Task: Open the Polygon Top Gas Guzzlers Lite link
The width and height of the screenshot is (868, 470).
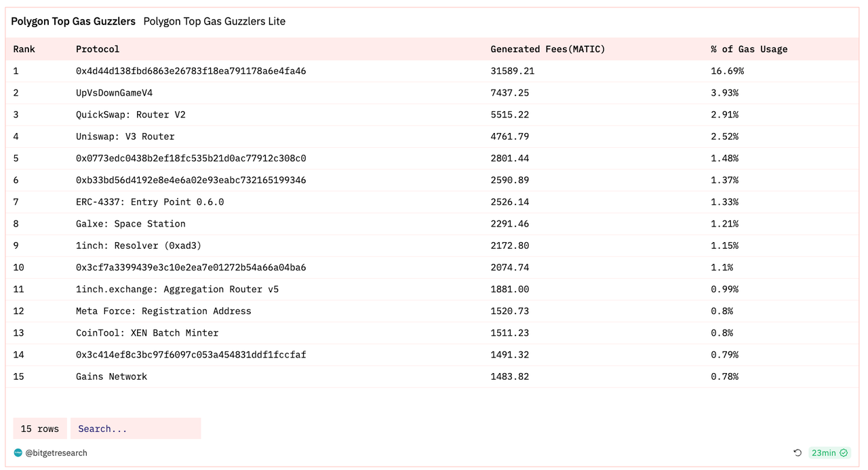Action: pos(214,22)
